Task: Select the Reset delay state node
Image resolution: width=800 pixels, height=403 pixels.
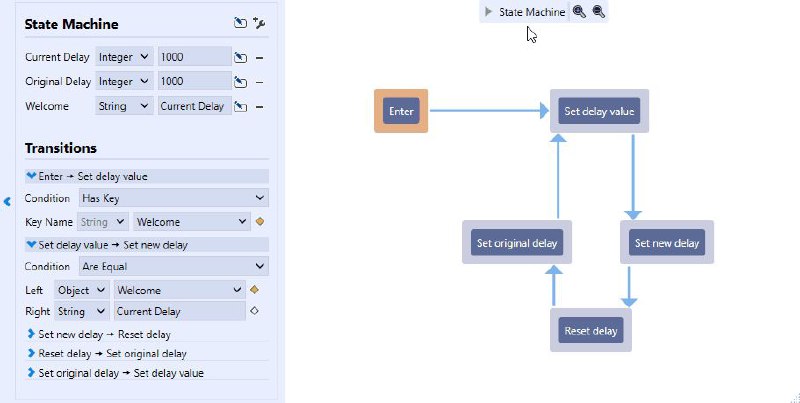Action: coord(591,331)
